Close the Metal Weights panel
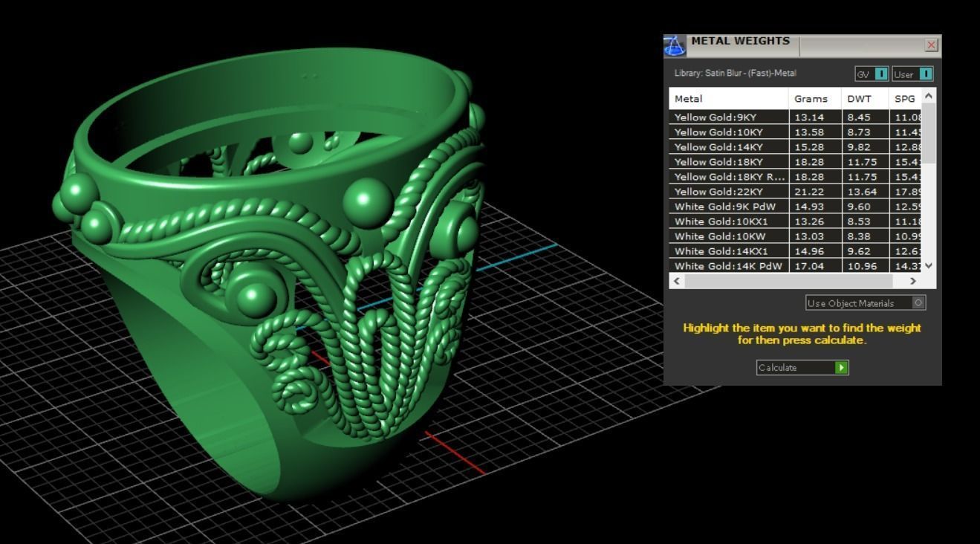The height and width of the screenshot is (544, 980). pos(932,45)
